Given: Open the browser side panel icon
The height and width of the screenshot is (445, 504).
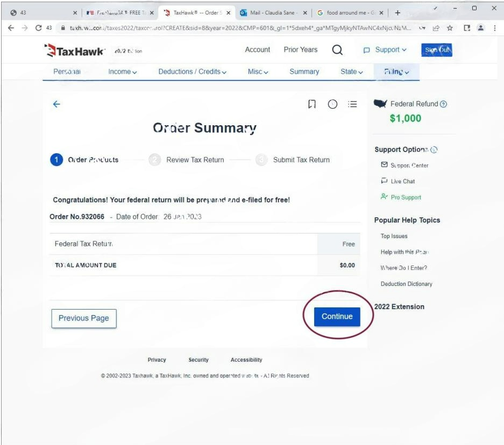Looking at the screenshot, I should [x=467, y=28].
